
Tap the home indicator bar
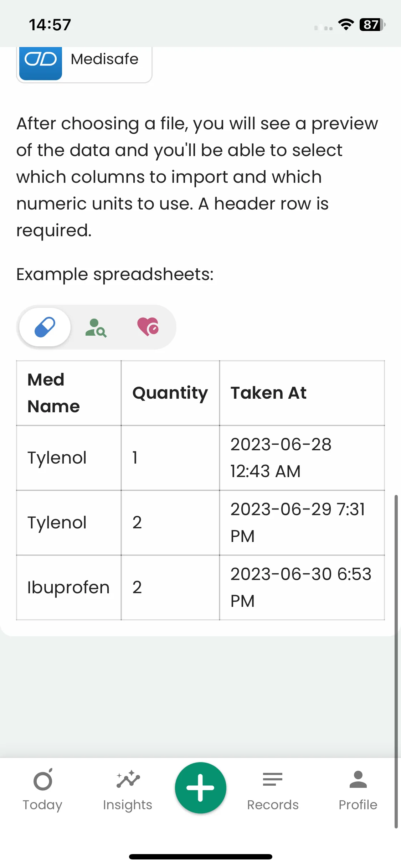point(200,857)
